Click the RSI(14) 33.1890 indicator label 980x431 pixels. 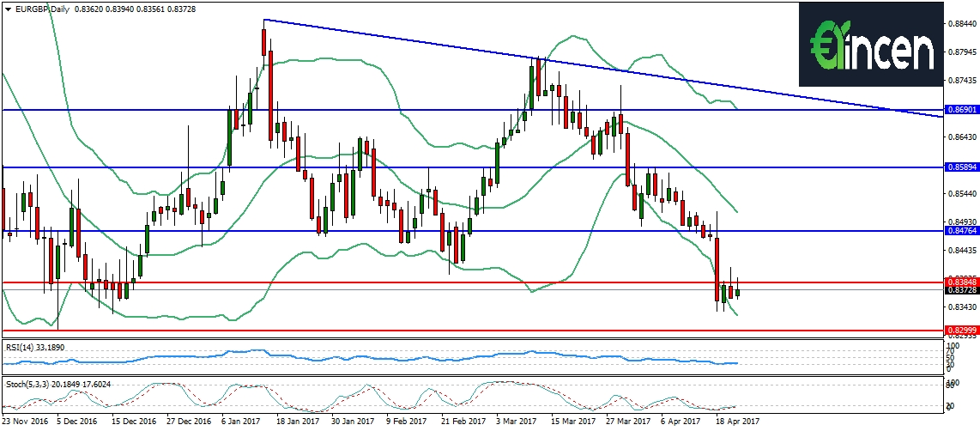[x=35, y=347]
